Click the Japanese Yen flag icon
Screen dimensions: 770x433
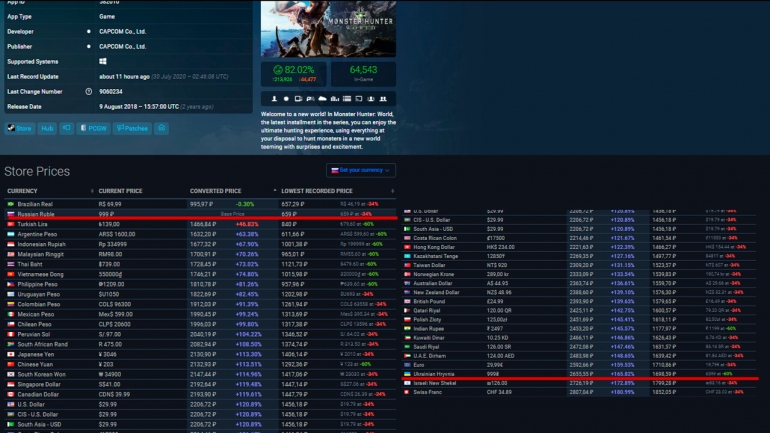pyautogui.click(x=11, y=354)
